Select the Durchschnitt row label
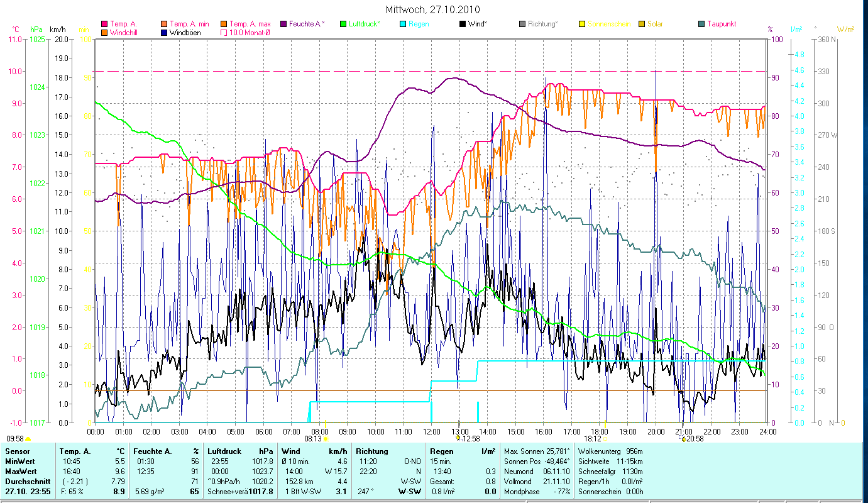This screenshot has height=503, width=868. [x=24, y=481]
